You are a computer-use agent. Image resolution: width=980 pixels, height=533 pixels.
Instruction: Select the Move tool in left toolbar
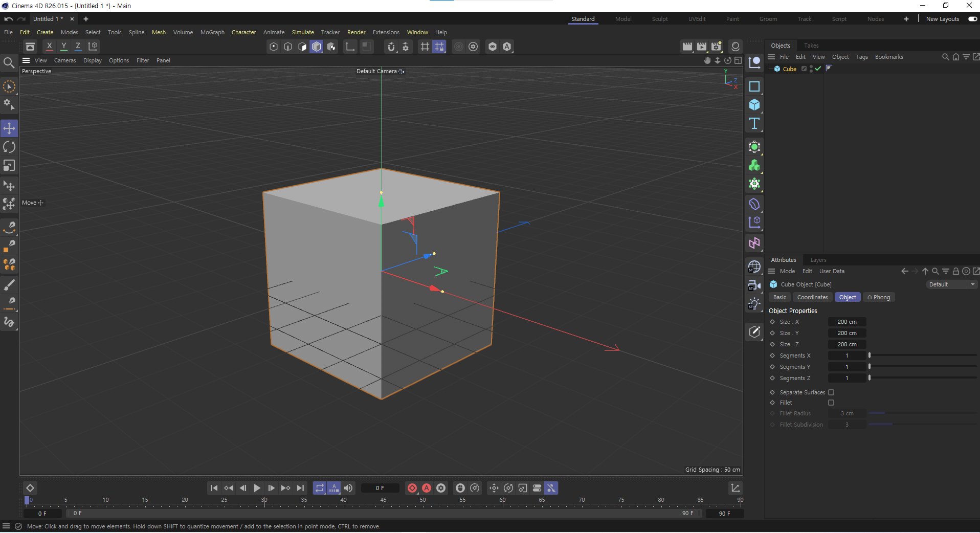tap(9, 128)
